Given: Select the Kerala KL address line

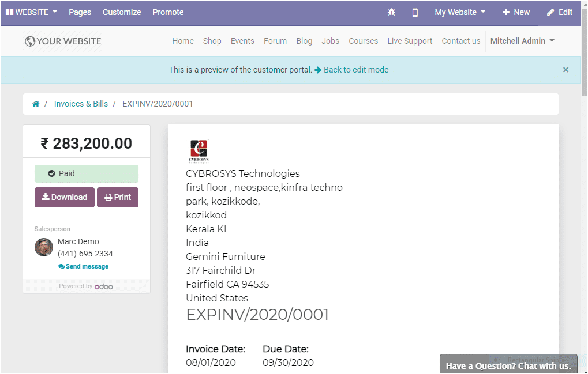Looking at the screenshot, I should [207, 229].
